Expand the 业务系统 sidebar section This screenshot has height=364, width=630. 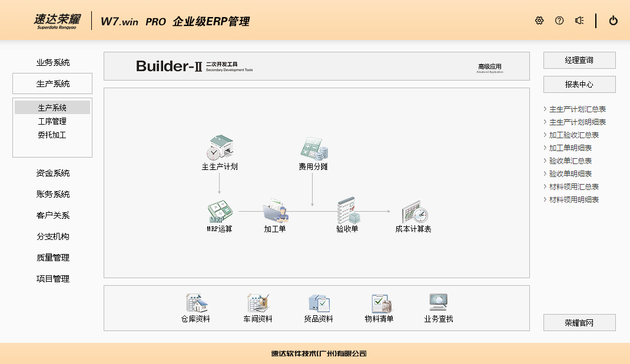[x=53, y=62]
